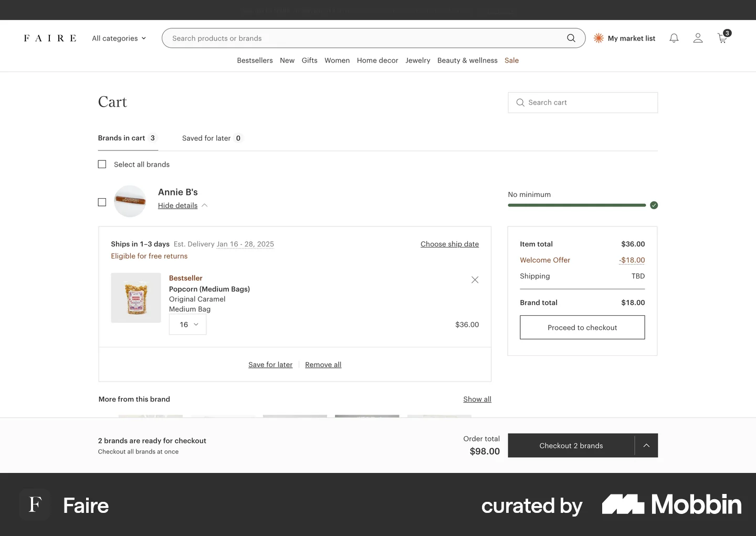
Task: Click Checkout 2 brands button
Action: coord(571,446)
